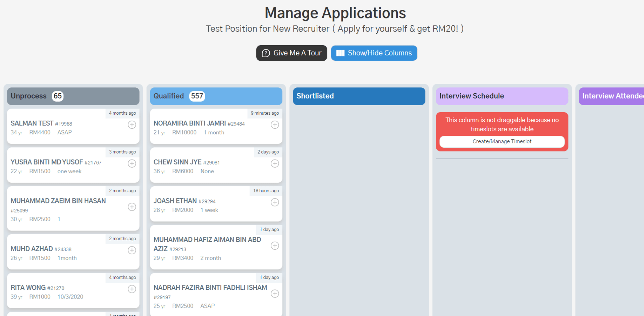Click RM6000 salary on CHEW SINN JYE card

[182, 172]
